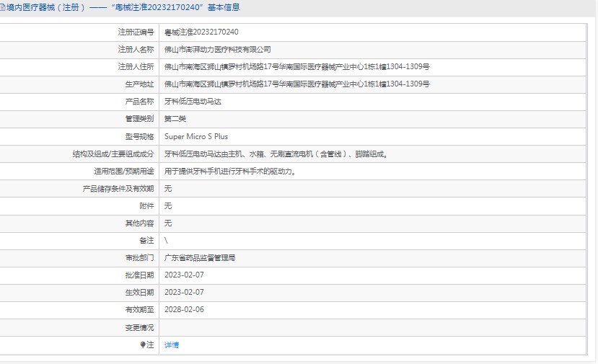The image size is (598, 364).
Task: Click the 注册人住所 address value
Action: point(296,67)
